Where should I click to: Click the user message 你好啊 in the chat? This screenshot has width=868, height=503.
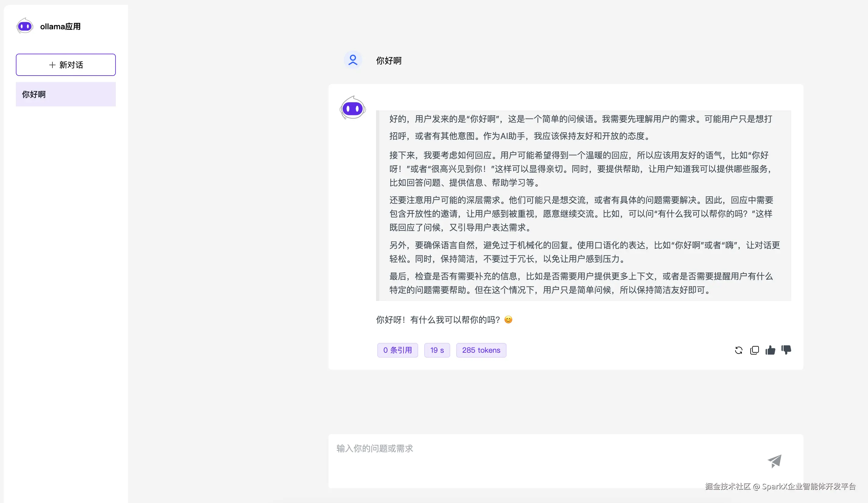coord(389,61)
